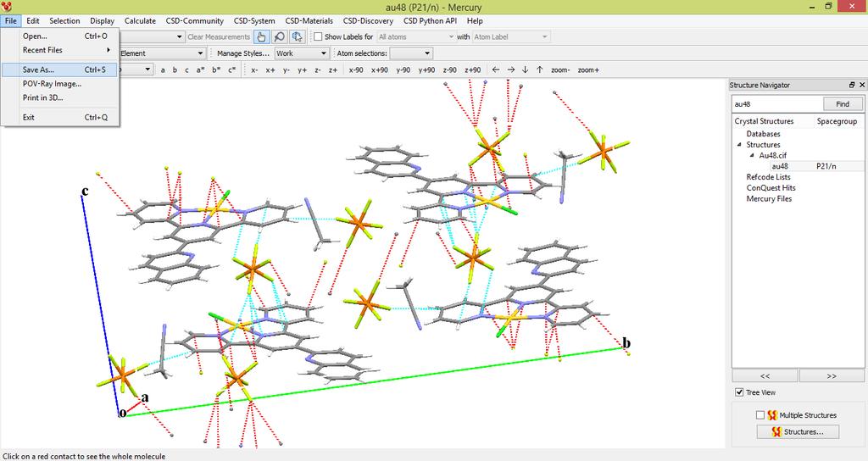Select the Pick/hand mode icon
Screen dimensions: 868x461
[x=261, y=37]
